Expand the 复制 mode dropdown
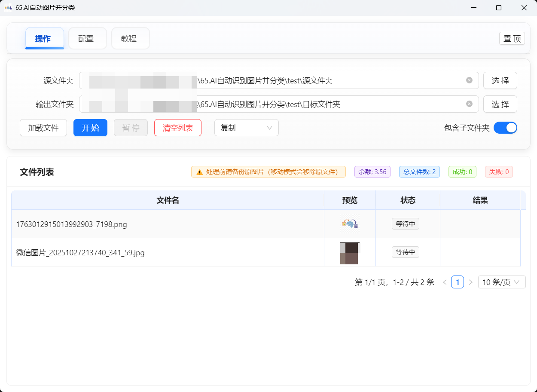 246,128
